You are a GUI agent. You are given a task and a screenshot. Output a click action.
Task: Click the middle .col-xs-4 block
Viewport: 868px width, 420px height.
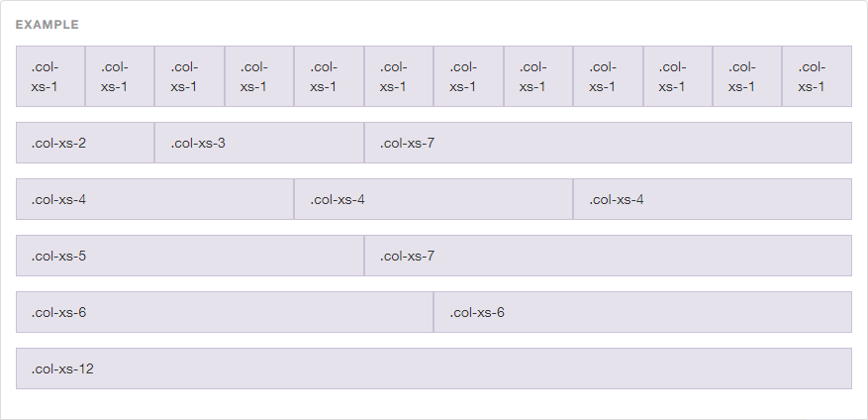click(x=434, y=199)
